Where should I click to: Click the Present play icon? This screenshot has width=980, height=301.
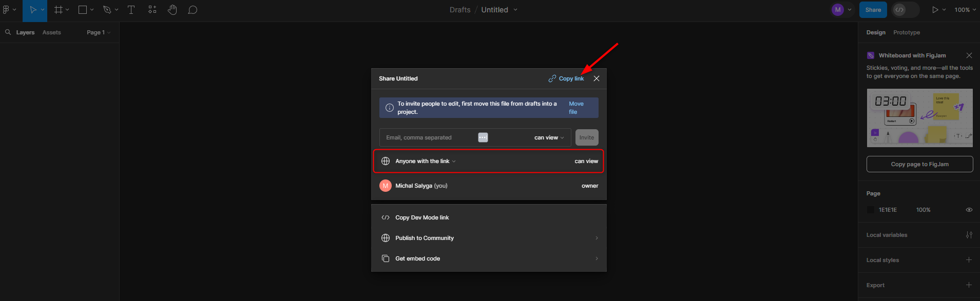[x=935, y=10]
